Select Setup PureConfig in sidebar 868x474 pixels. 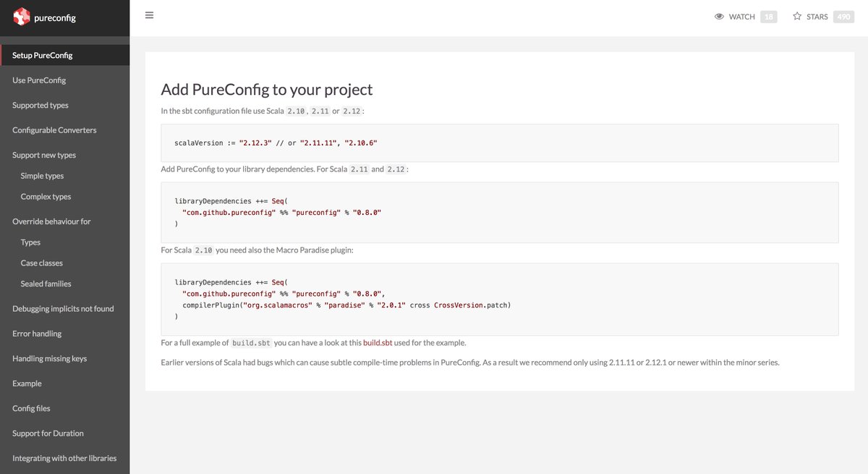65,55
